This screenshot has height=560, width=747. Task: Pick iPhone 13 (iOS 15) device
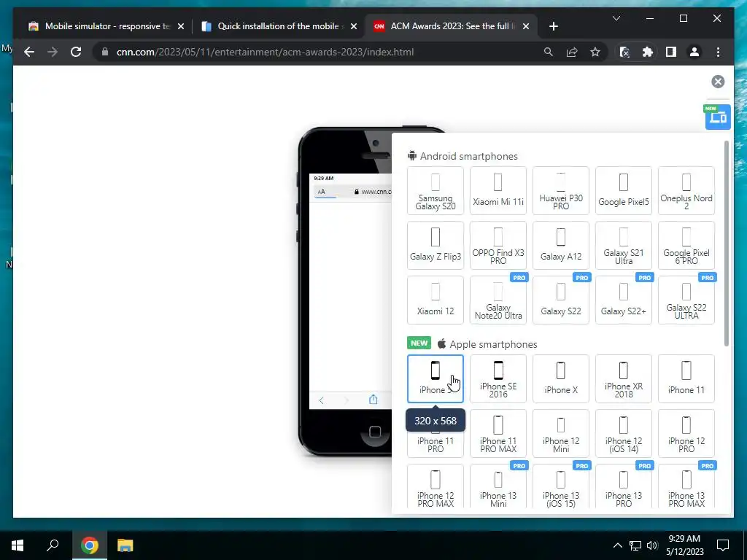click(561, 488)
